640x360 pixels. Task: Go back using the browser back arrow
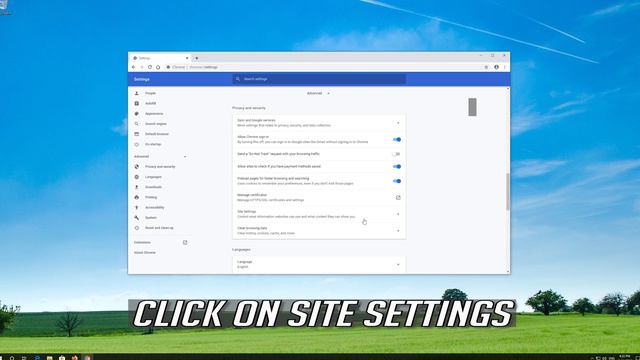click(133, 67)
